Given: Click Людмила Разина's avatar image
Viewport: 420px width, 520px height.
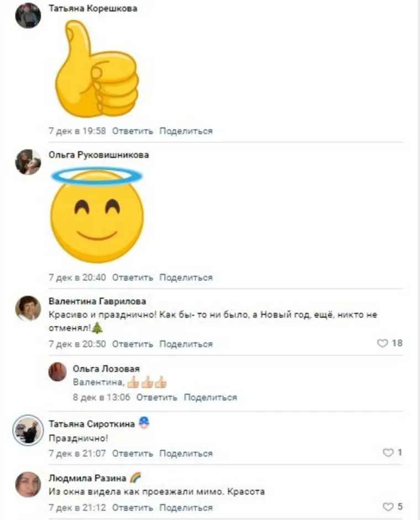Looking at the screenshot, I should [x=28, y=485].
